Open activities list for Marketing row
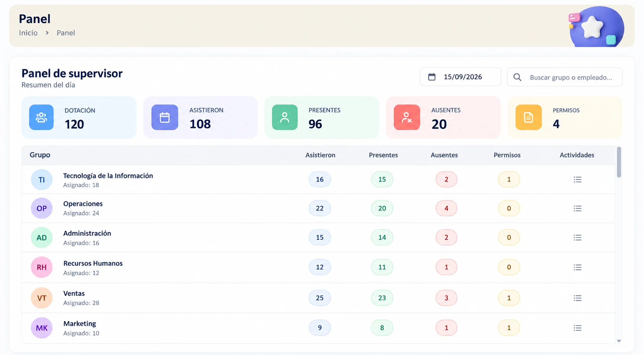Image resolution: width=644 pixels, height=355 pixels. coord(577,328)
